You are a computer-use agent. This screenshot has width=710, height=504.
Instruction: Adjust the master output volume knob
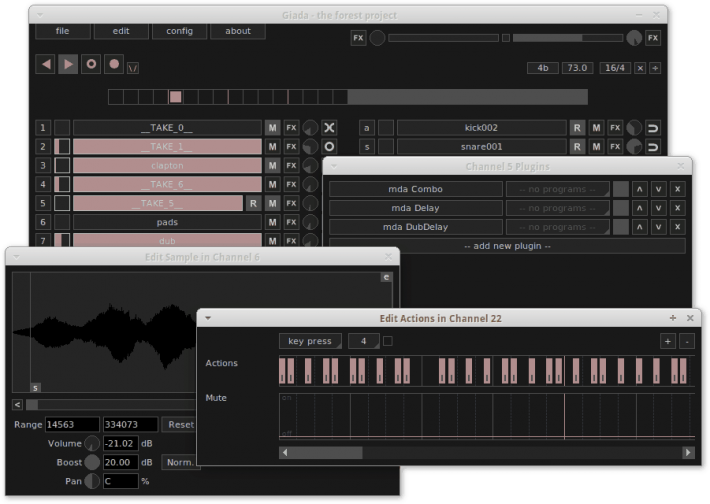point(634,38)
